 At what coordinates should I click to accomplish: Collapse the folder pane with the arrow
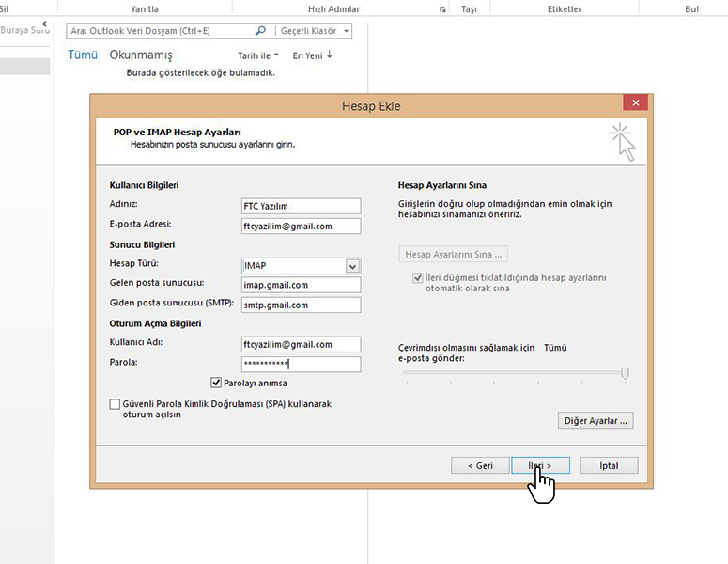point(44,23)
